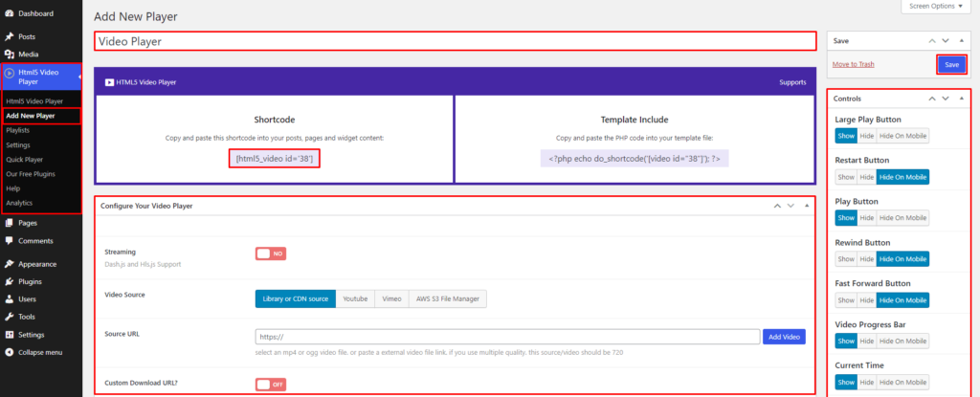Click the Source URL input field

coord(507,337)
